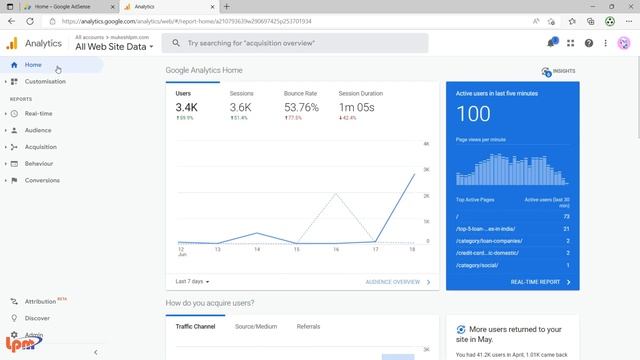The image size is (640, 360).
Task: Switch to Home - Google AdSense browser tab
Action: (x=69, y=7)
